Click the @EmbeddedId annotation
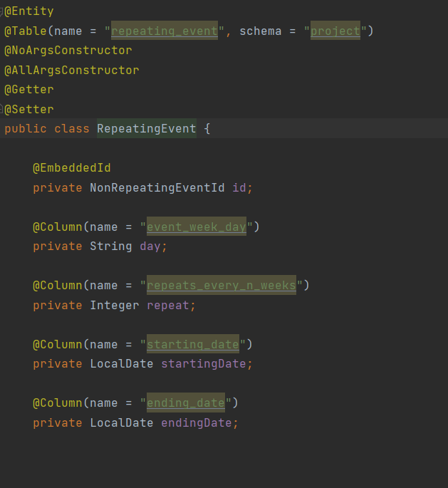This screenshot has width=448, height=488. 71,168
